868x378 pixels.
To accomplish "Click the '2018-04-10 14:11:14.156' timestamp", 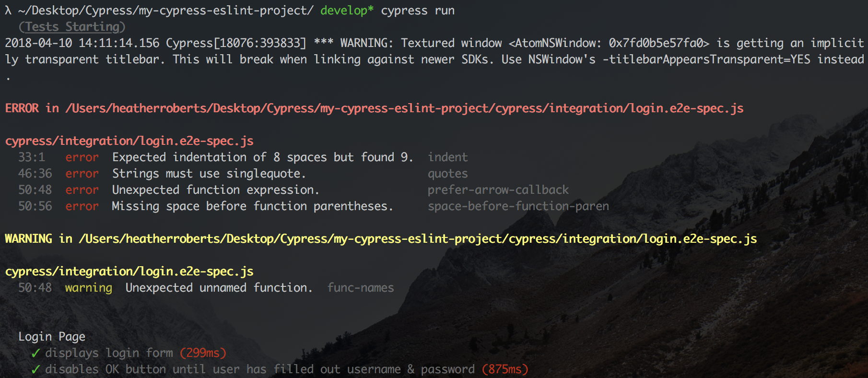I will 82,43.
